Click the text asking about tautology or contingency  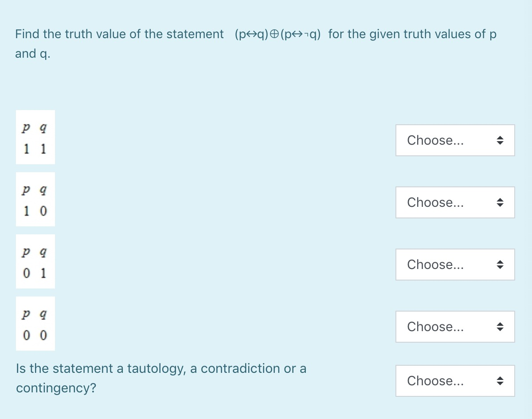click(x=161, y=378)
